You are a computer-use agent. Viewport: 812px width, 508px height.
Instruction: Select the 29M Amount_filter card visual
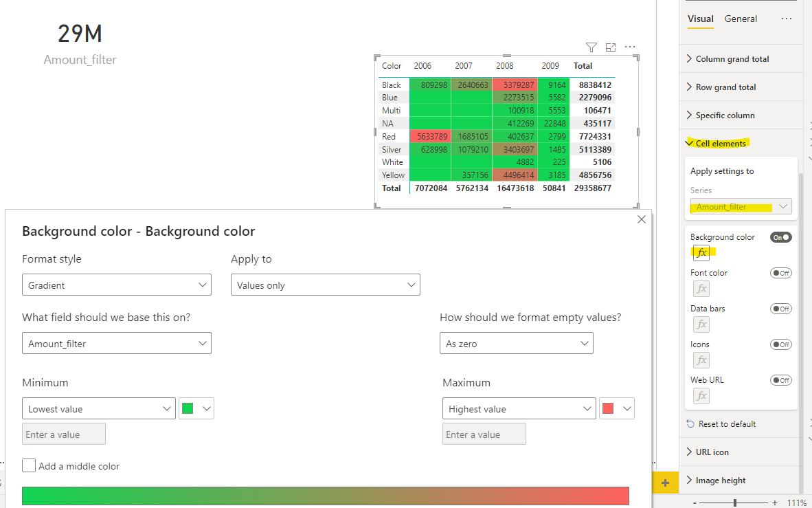[x=80, y=44]
